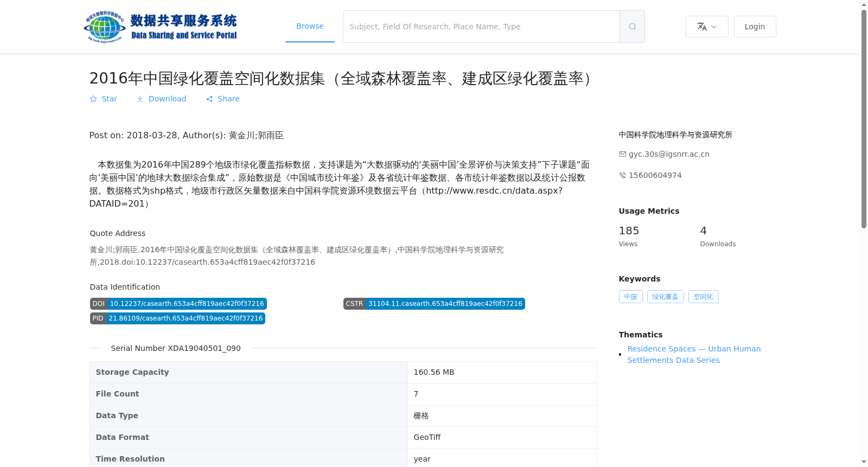Click the 4 Downloads metric

coord(718,236)
